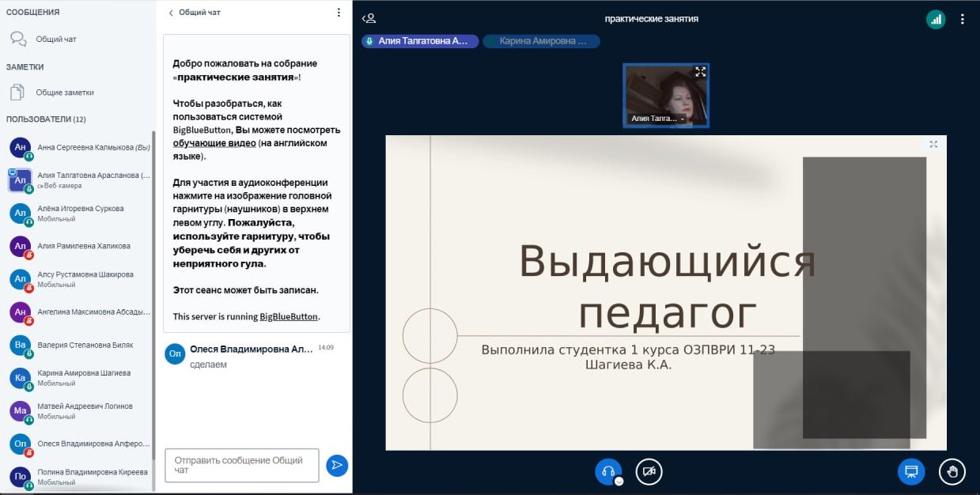The image size is (980, 495).
Task: Open connection status signal bars icon
Action: tap(936, 20)
